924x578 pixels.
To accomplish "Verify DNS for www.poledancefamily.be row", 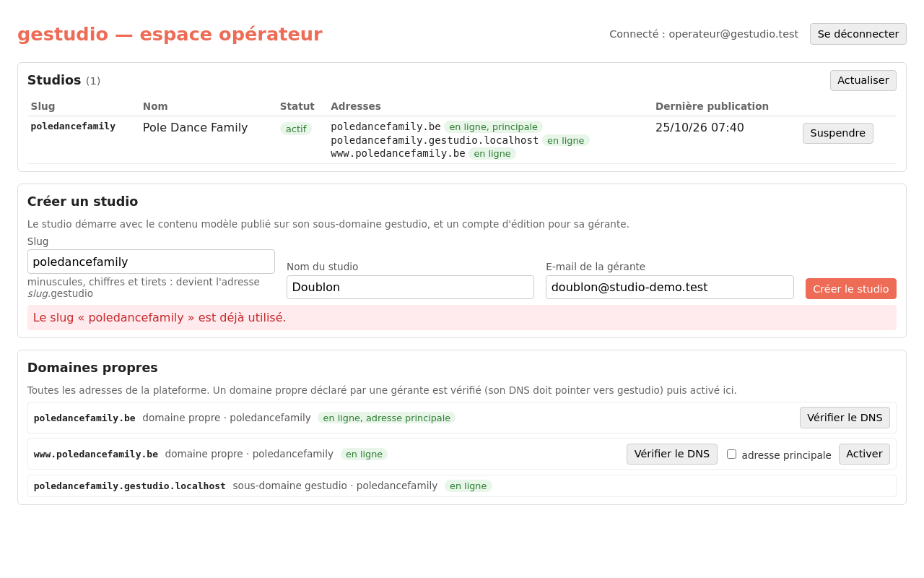I will pos(671,454).
